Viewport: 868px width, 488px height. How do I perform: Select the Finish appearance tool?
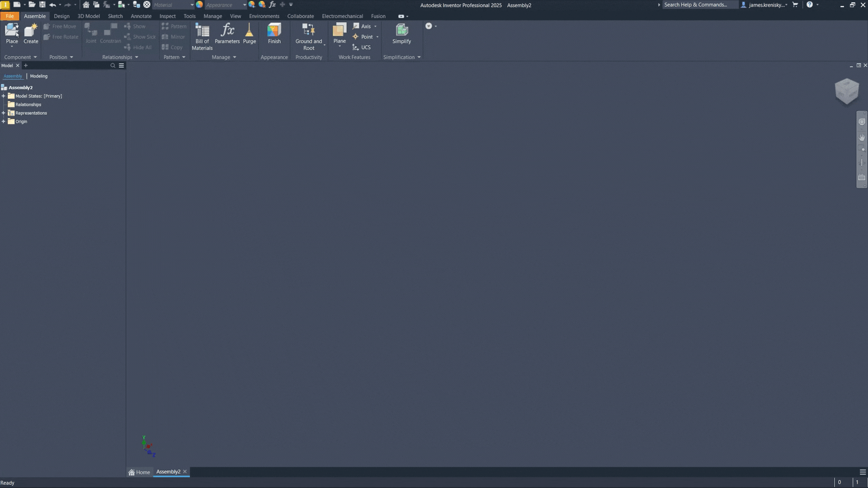274,33
